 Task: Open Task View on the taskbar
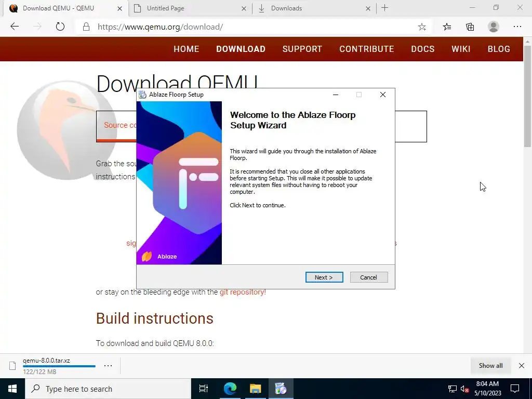tap(203, 389)
